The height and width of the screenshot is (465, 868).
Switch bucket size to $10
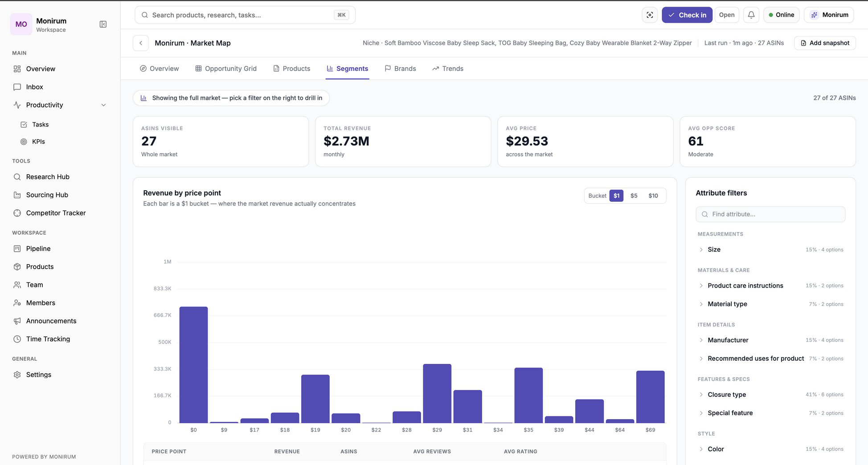653,196
